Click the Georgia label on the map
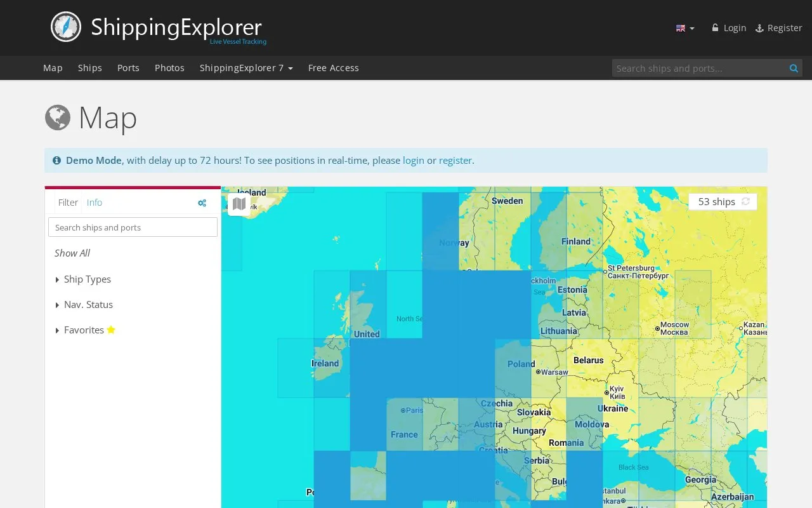812x508 pixels. click(701, 479)
